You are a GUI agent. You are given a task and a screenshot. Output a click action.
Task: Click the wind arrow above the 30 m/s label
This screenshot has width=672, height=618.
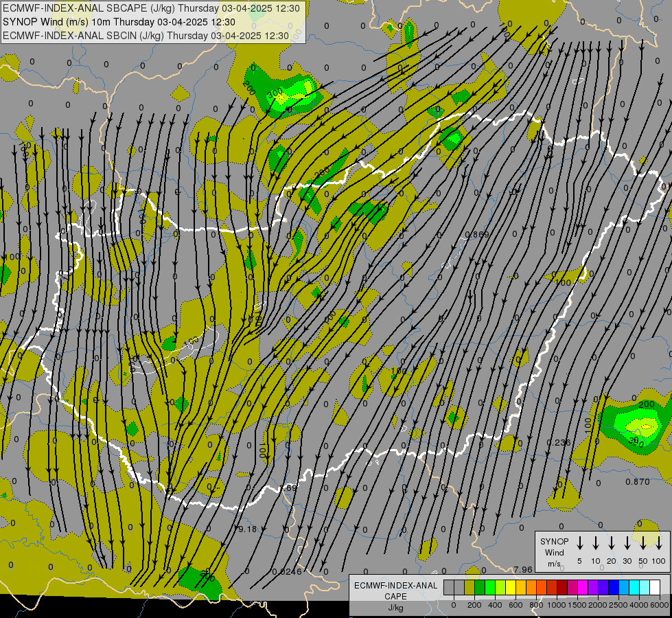click(x=627, y=542)
